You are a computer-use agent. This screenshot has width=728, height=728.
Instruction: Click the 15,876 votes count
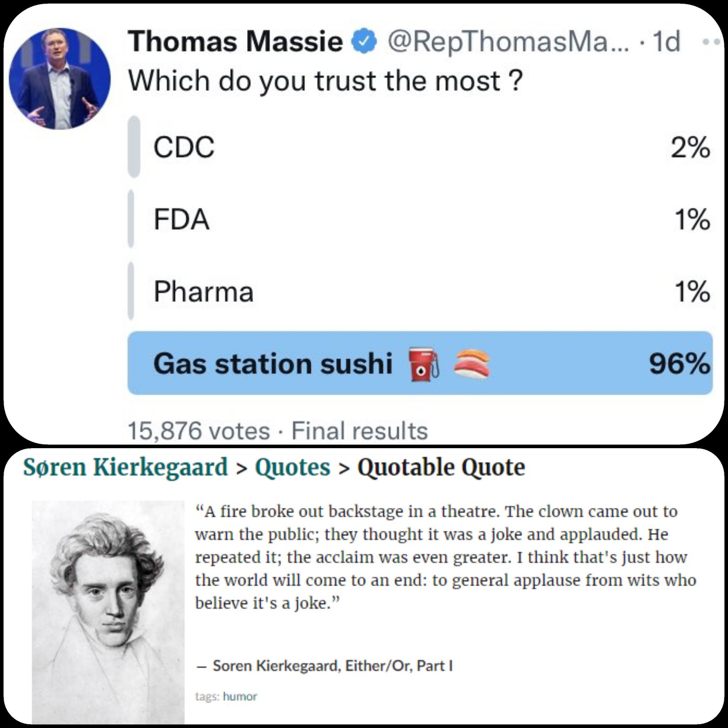click(x=199, y=431)
